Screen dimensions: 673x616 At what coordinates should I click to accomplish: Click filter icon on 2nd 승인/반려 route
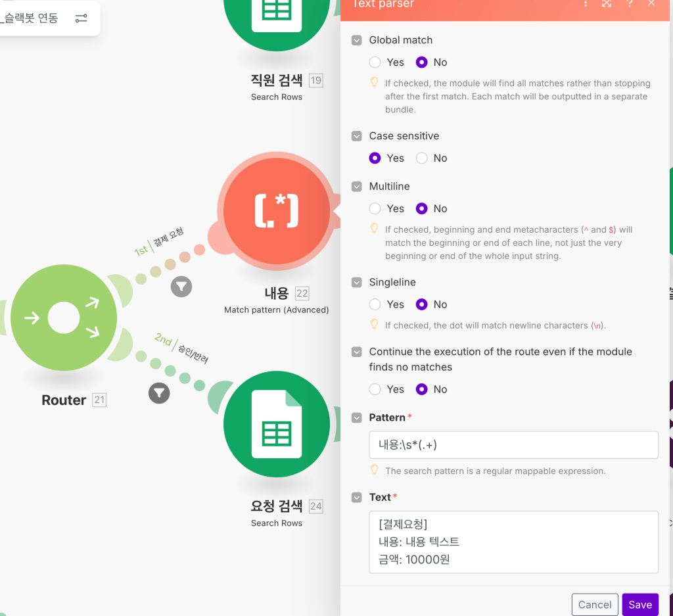[x=159, y=393]
